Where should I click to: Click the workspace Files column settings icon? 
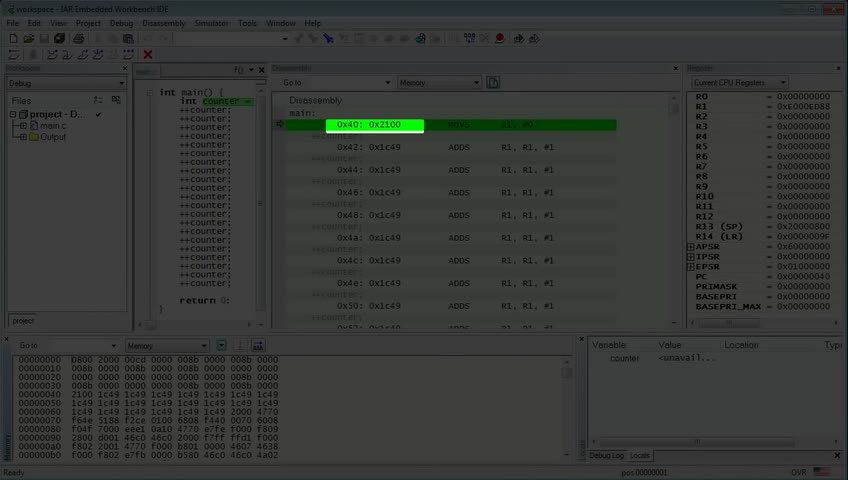[98, 100]
